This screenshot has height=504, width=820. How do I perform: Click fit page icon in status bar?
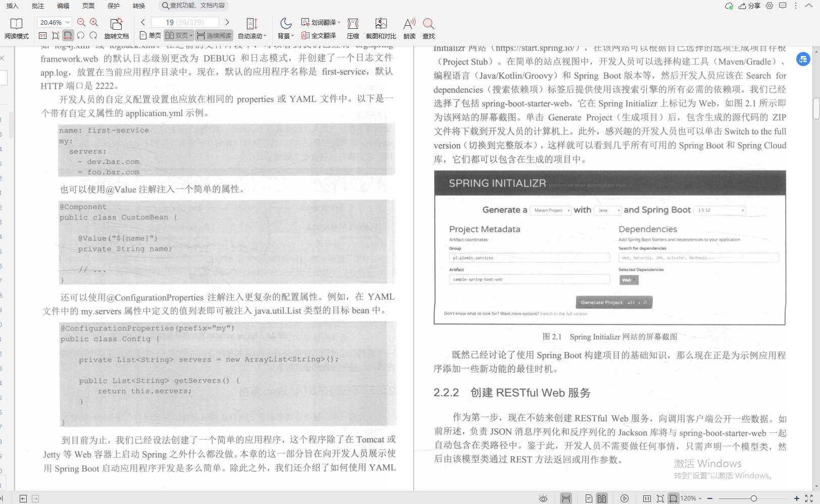pos(660,498)
